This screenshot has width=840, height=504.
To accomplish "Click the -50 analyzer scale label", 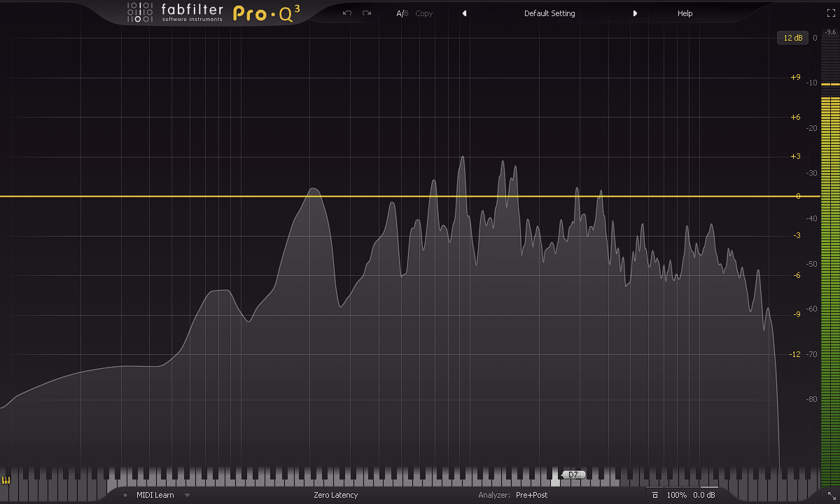I will [811, 264].
